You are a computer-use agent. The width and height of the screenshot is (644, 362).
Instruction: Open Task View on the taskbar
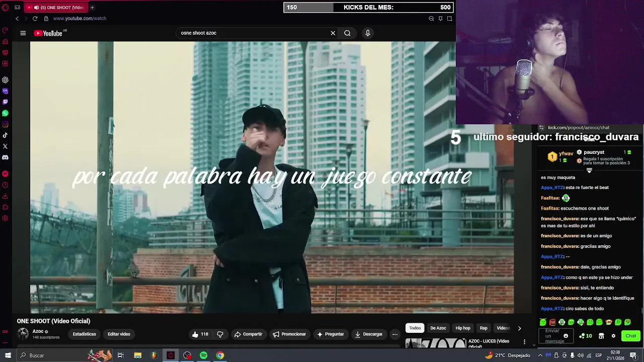pos(121,355)
